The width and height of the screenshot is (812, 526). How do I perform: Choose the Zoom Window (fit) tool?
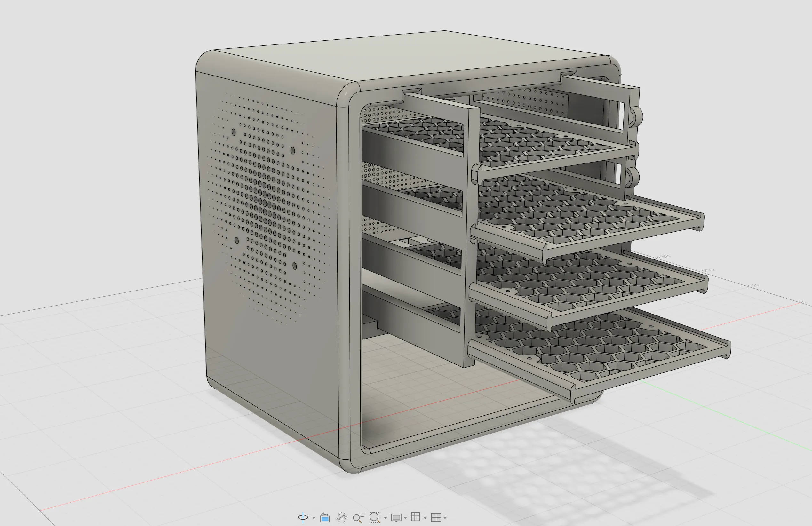click(x=375, y=517)
